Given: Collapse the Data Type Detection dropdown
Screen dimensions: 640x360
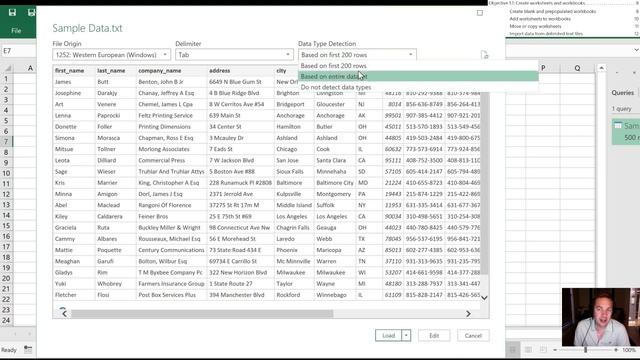Looking at the screenshot, I should tap(411, 55).
